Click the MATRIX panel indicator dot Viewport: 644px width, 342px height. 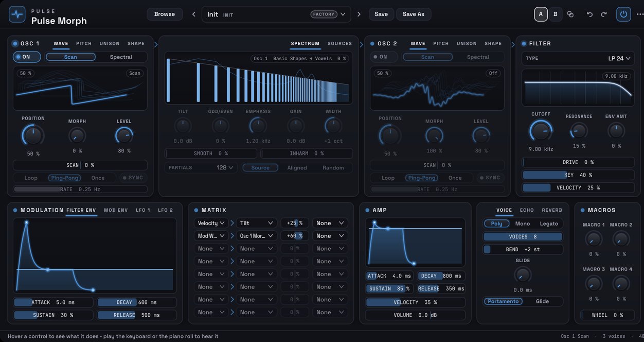pyautogui.click(x=196, y=210)
